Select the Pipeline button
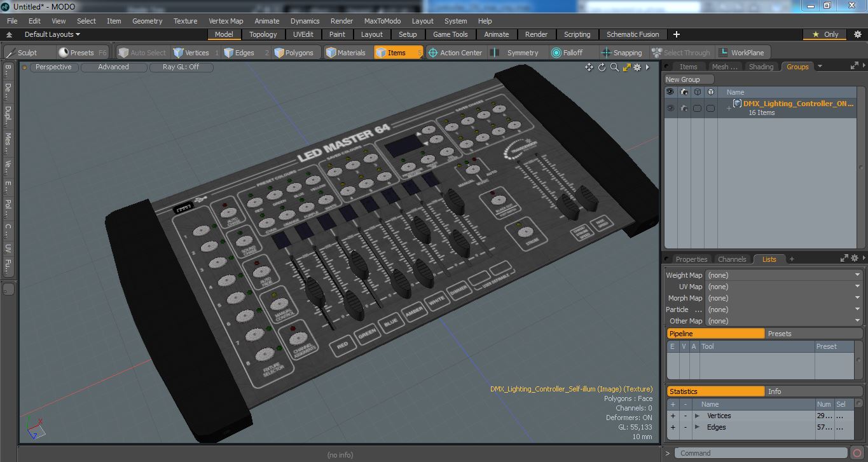The width and height of the screenshot is (868, 462). (x=715, y=334)
